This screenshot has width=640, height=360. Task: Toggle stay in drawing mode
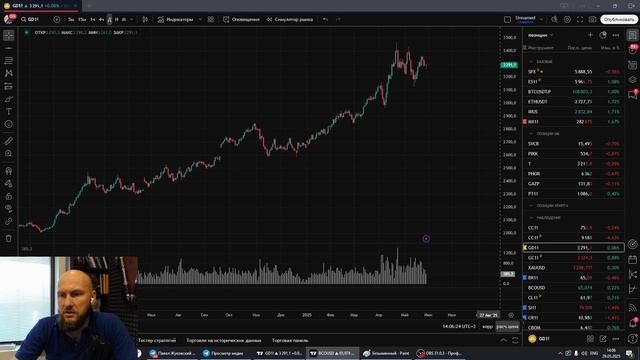(x=9, y=184)
